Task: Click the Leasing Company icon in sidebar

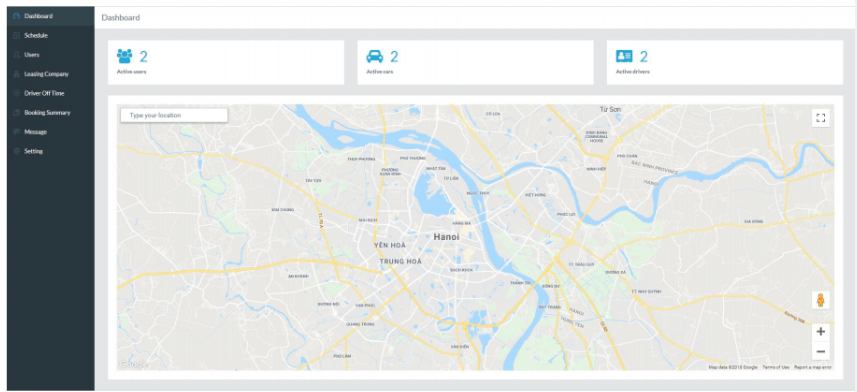Action: click(16, 74)
